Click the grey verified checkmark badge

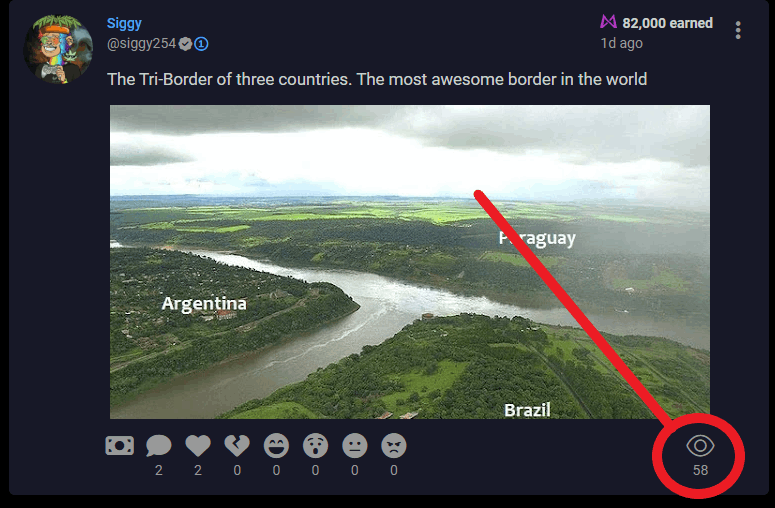coord(185,44)
